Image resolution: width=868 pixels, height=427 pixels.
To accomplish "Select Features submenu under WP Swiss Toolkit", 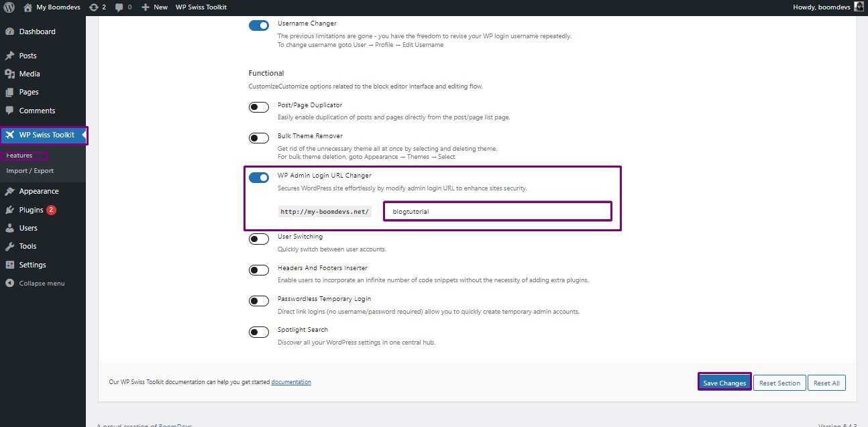I will [19, 156].
